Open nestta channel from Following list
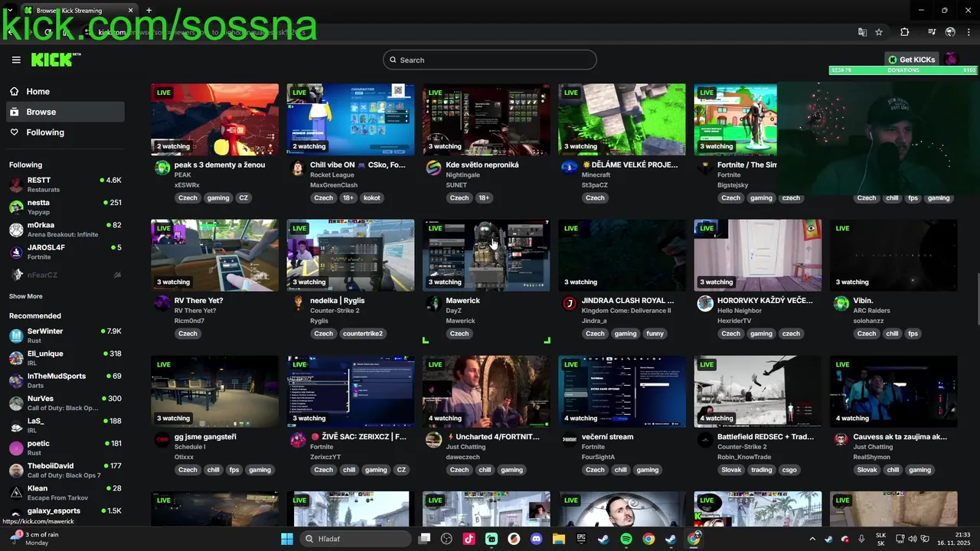This screenshot has height=551, width=980. click(65, 207)
